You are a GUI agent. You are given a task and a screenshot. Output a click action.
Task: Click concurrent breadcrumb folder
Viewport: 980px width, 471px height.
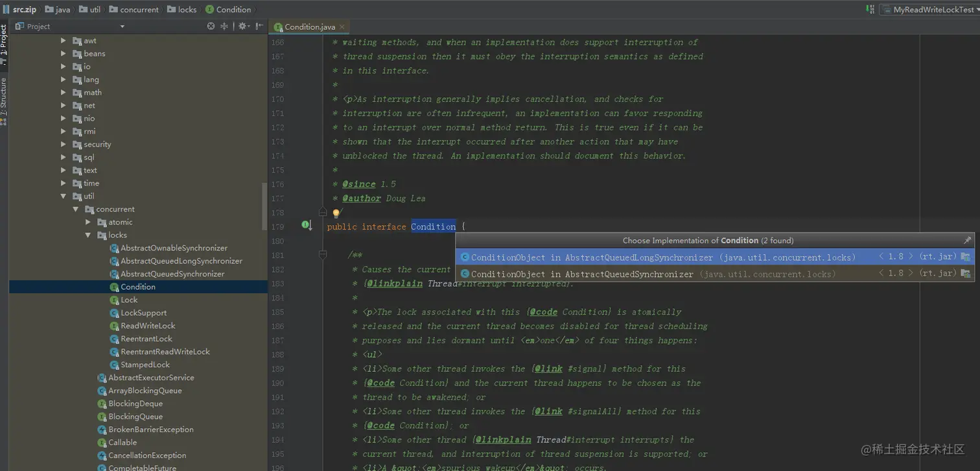(x=134, y=10)
